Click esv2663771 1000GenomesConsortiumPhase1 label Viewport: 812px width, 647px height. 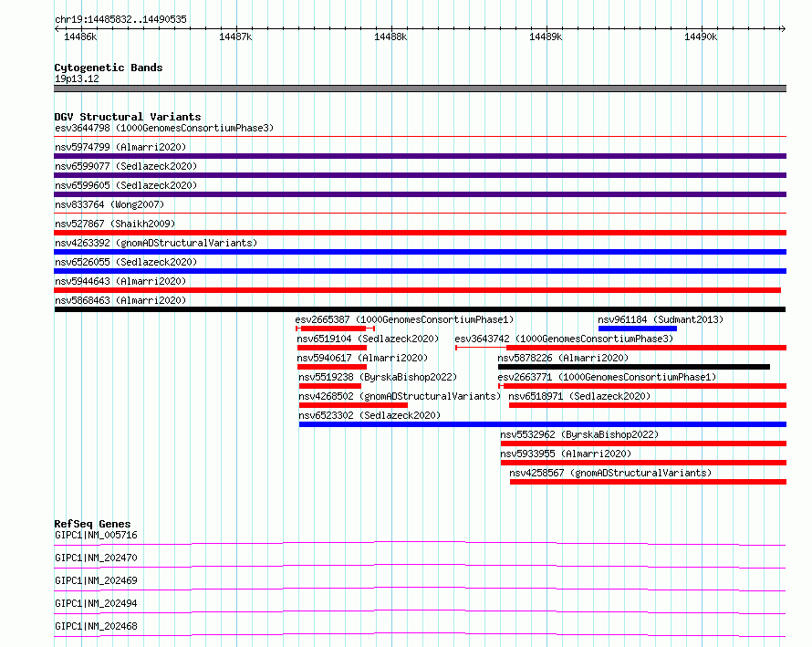point(607,377)
